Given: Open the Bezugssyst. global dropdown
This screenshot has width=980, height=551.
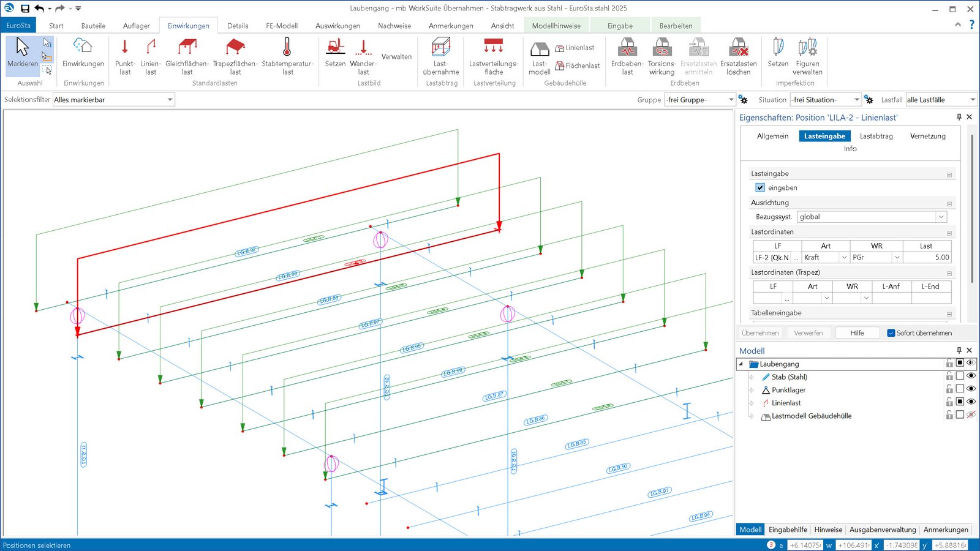Looking at the screenshot, I should (x=941, y=217).
